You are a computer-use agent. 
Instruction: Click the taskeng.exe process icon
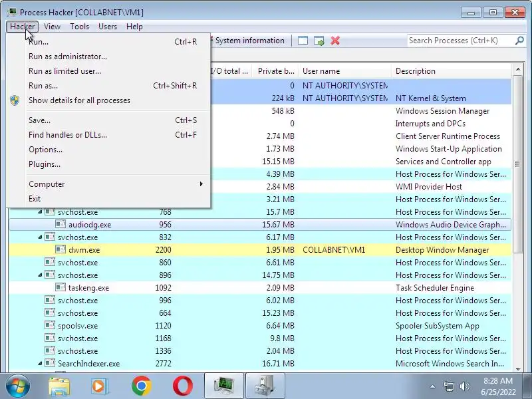coord(61,288)
